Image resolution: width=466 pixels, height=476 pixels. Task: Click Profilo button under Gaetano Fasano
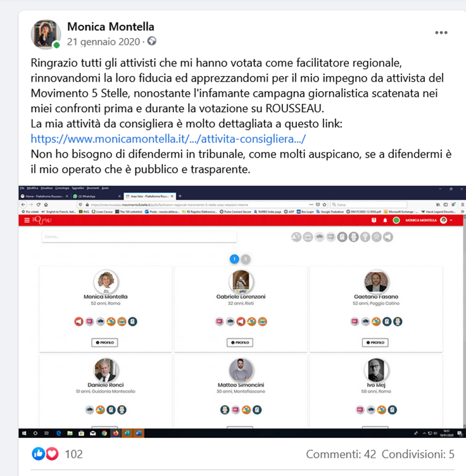375,342
